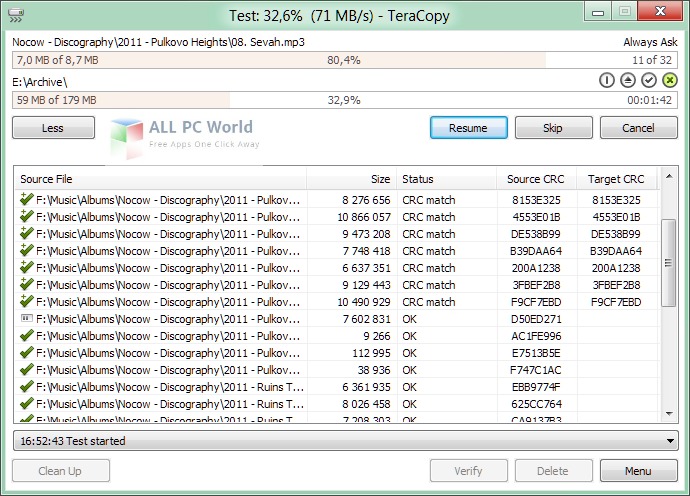Select Target CRC cell 3FBEF2B8
Image resolution: width=690 pixels, height=496 pixels.
tap(616, 285)
